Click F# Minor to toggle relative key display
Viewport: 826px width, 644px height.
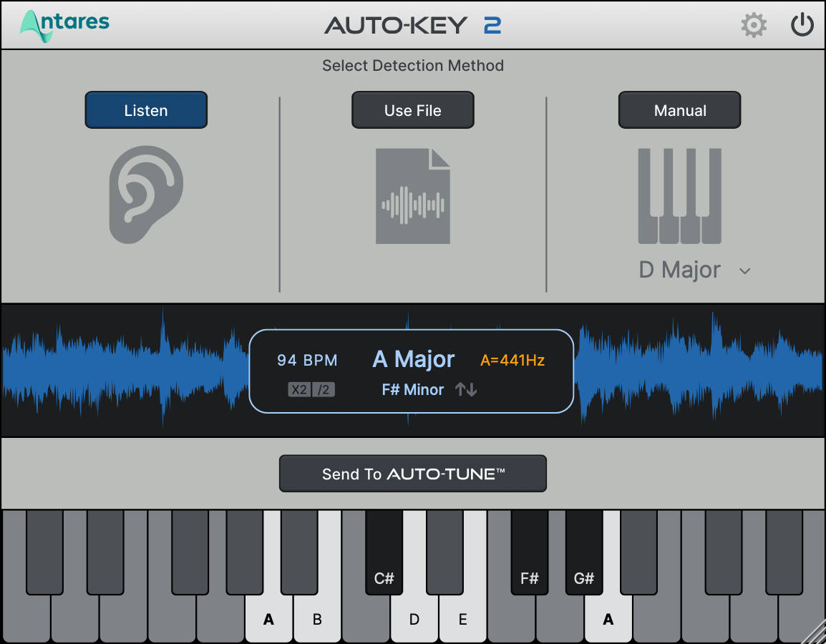click(413, 389)
